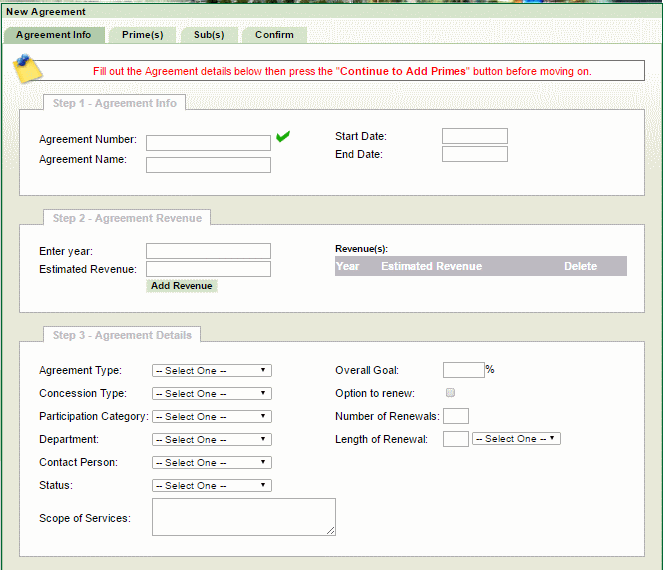Open the Confirm tab
This screenshot has height=570, width=665.
click(x=274, y=35)
